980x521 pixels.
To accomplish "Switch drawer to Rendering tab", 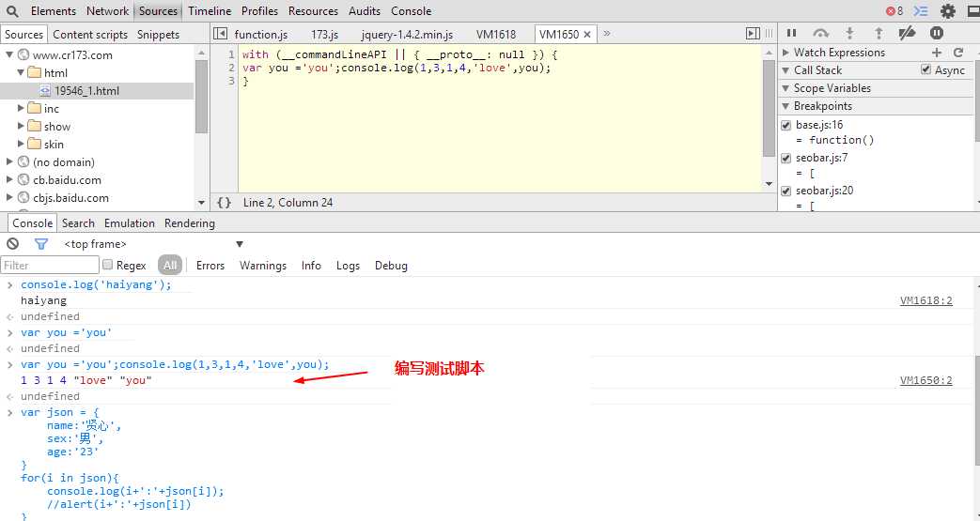I will point(190,223).
